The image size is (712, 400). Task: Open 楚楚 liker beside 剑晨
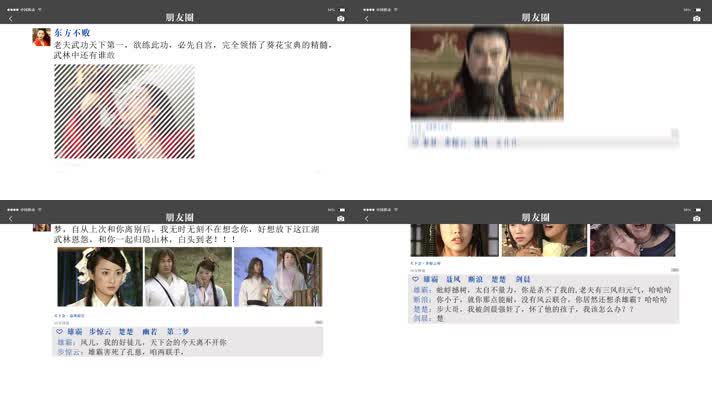coord(499,279)
